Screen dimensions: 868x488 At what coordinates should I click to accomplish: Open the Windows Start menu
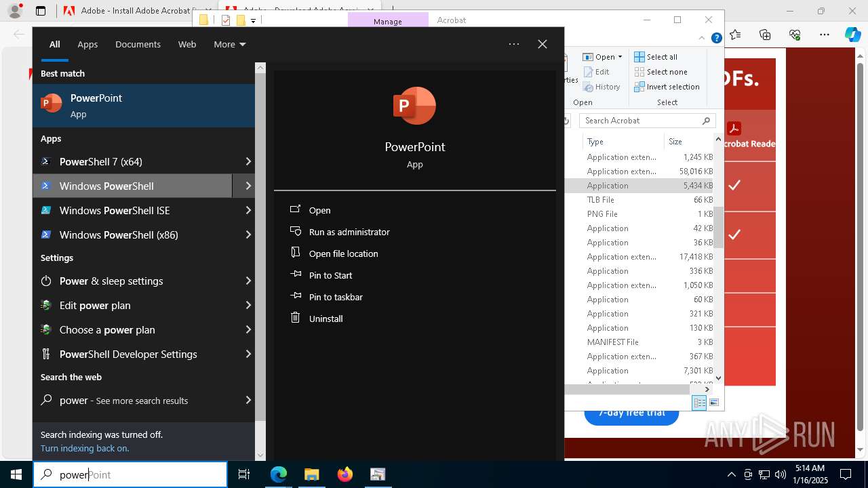pyautogui.click(x=16, y=474)
